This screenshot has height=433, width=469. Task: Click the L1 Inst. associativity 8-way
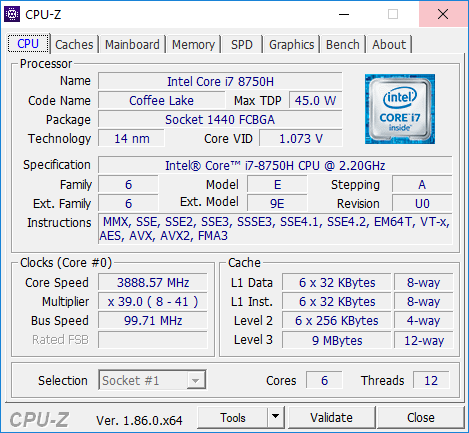pyautogui.click(x=423, y=301)
